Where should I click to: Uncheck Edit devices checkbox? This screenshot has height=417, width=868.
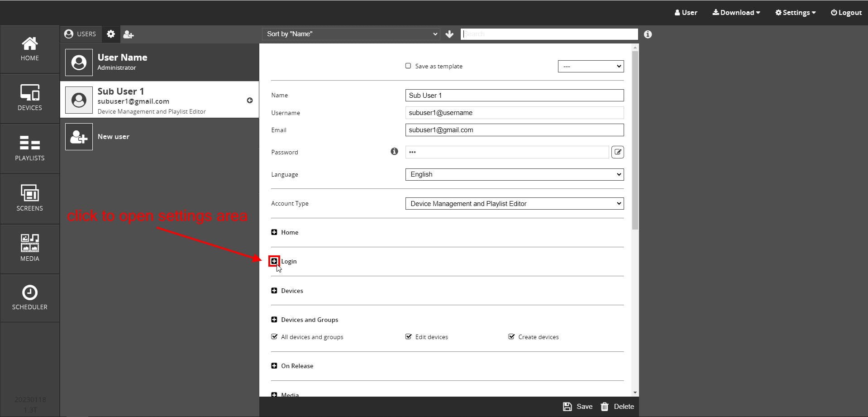point(409,336)
